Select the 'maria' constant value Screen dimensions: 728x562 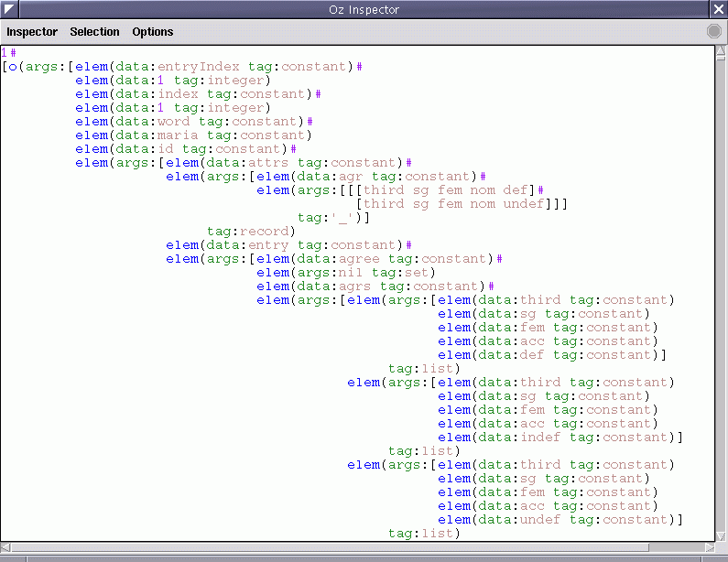[178, 135]
